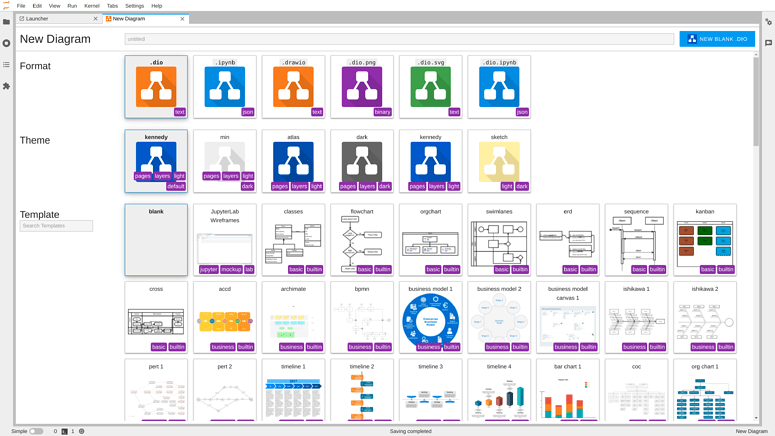Choose the business model 1 template

pyautogui.click(x=431, y=317)
